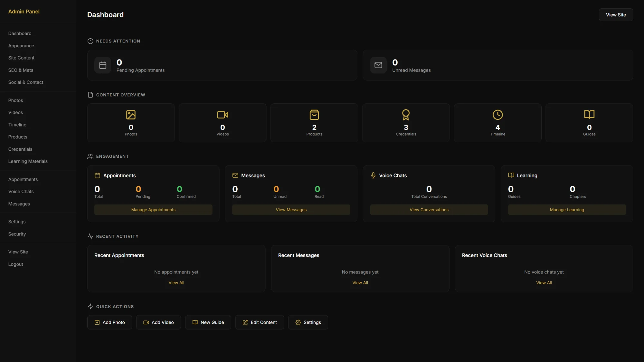Click View Conversations under Voice Chats
The width and height of the screenshot is (644, 362).
[429, 209]
